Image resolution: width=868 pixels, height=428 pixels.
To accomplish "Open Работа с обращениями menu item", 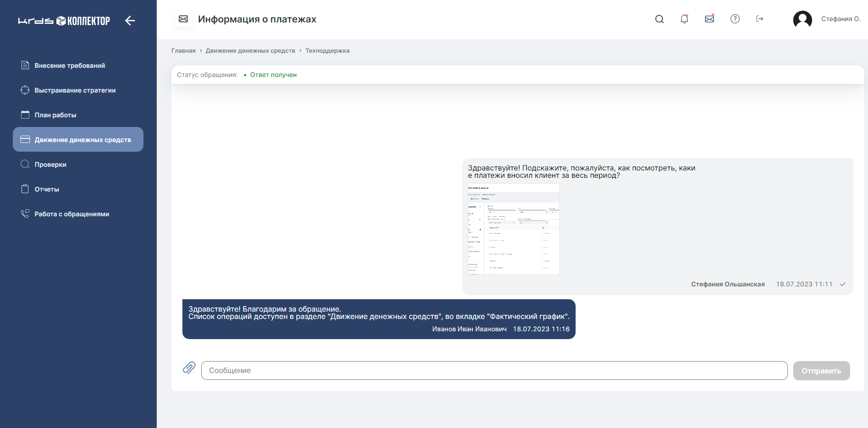I will 71,214.
